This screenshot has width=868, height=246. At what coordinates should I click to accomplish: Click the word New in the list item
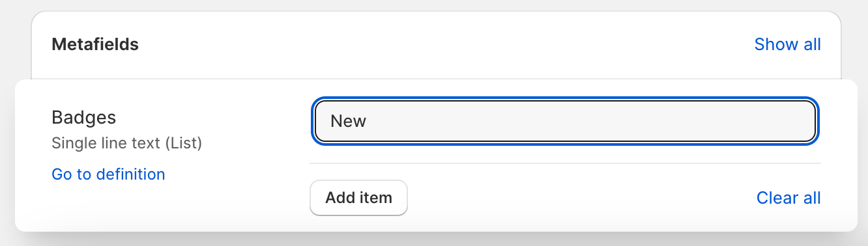point(348,121)
